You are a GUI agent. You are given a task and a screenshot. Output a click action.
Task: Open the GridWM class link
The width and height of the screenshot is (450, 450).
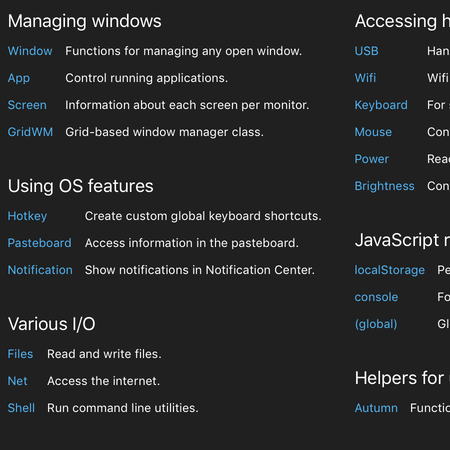[x=30, y=132]
